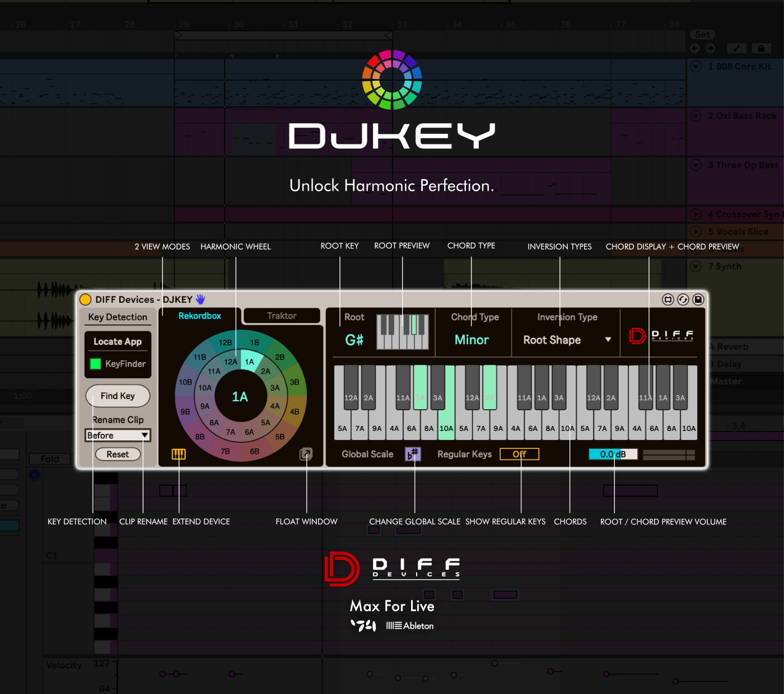Click the yellow extend device keyboard icon

pos(179,454)
